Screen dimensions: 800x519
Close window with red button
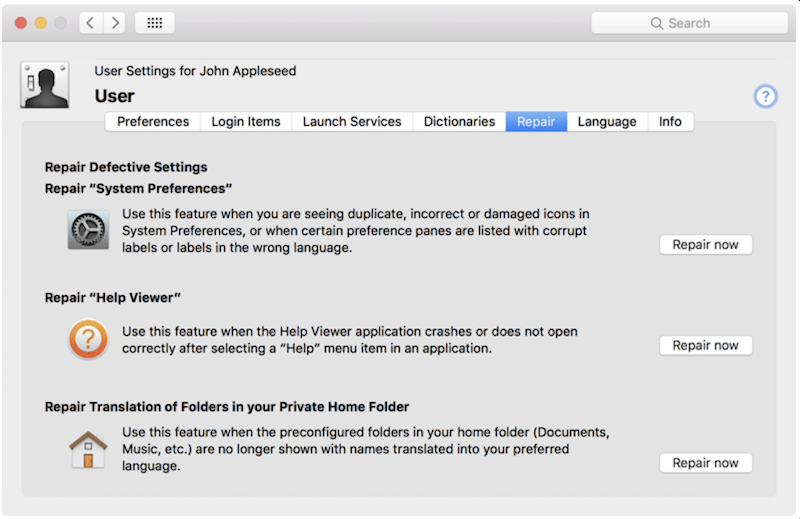click(21, 23)
